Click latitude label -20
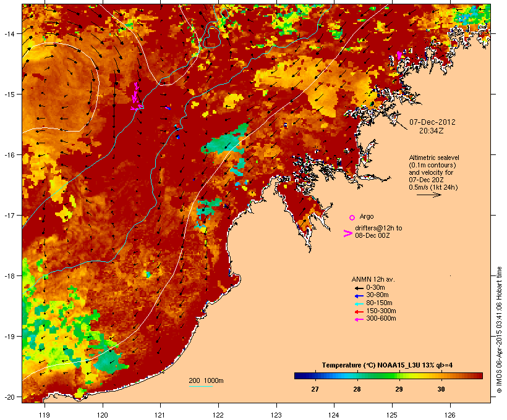The image size is (507, 420). pyautogui.click(x=9, y=397)
